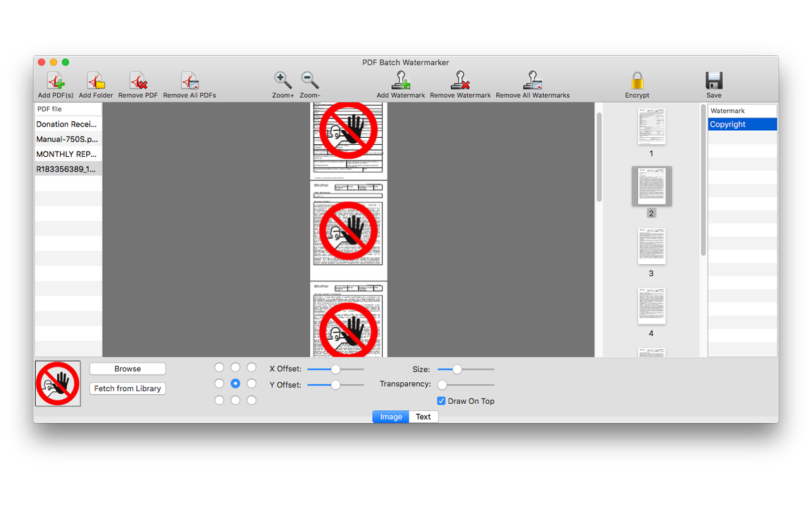Click the Remove All Watermarks icon
Image resolution: width=812 pixels, height=508 pixels.
click(532, 81)
